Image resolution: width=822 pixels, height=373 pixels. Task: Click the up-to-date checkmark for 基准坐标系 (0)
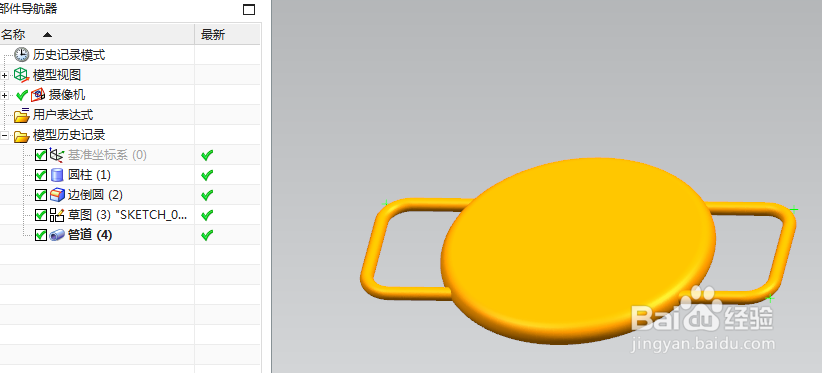click(207, 155)
